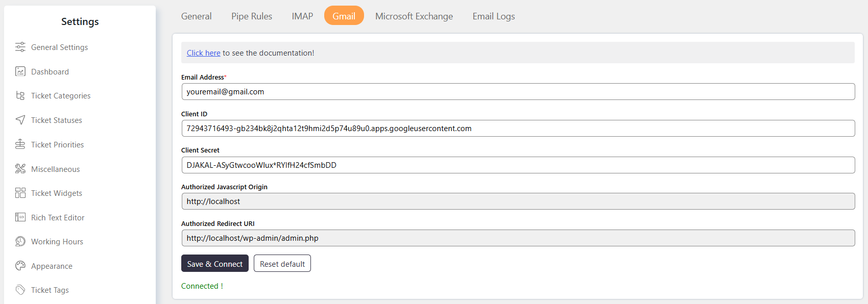This screenshot has width=868, height=304.
Task: Click the Rich Text Editor icon
Action: click(x=20, y=217)
